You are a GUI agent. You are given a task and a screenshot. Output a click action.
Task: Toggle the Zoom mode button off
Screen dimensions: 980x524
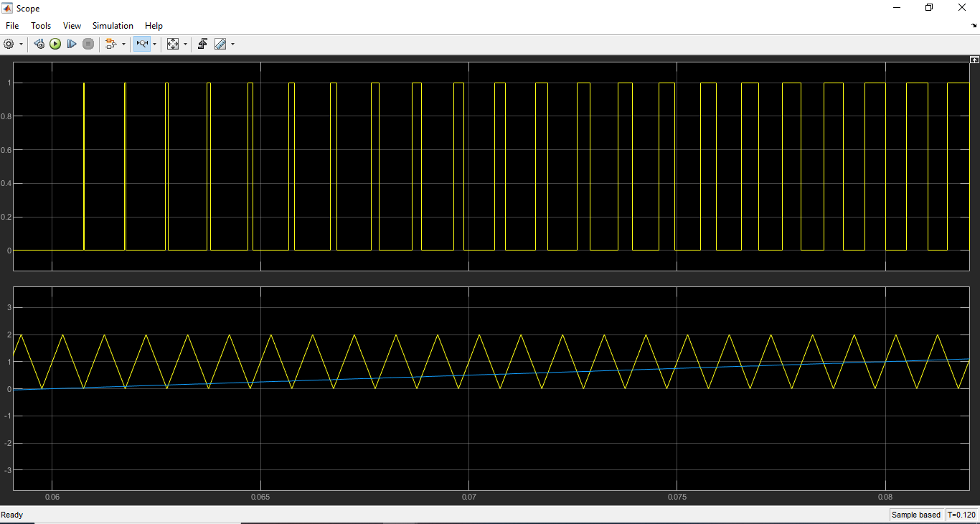tap(142, 44)
